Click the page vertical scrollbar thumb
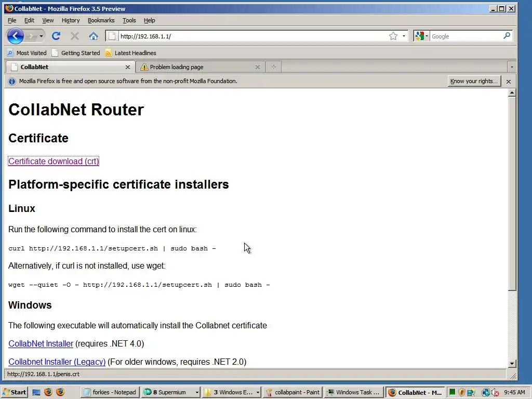 [x=512, y=193]
